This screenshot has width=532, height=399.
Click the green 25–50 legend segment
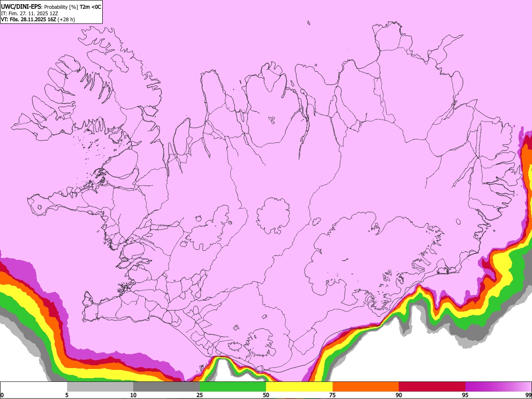pyautogui.click(x=233, y=387)
